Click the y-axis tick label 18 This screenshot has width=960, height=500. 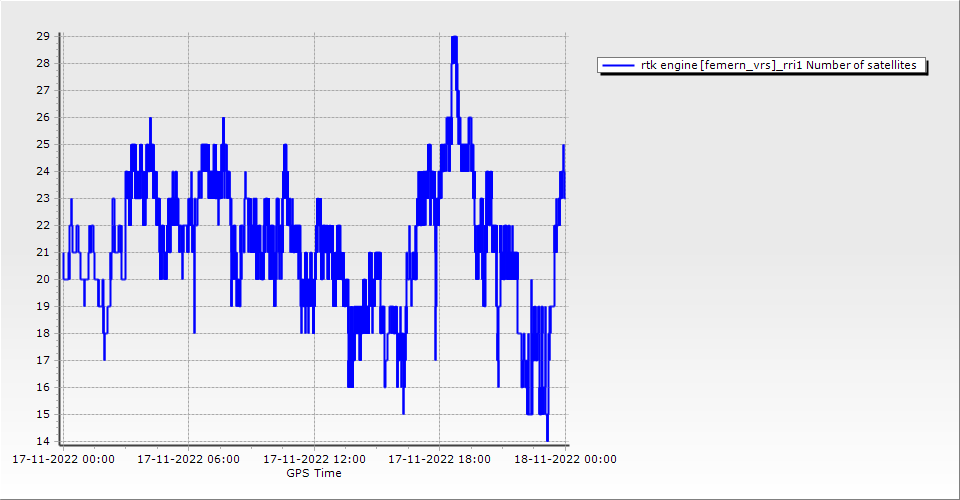coord(43,333)
